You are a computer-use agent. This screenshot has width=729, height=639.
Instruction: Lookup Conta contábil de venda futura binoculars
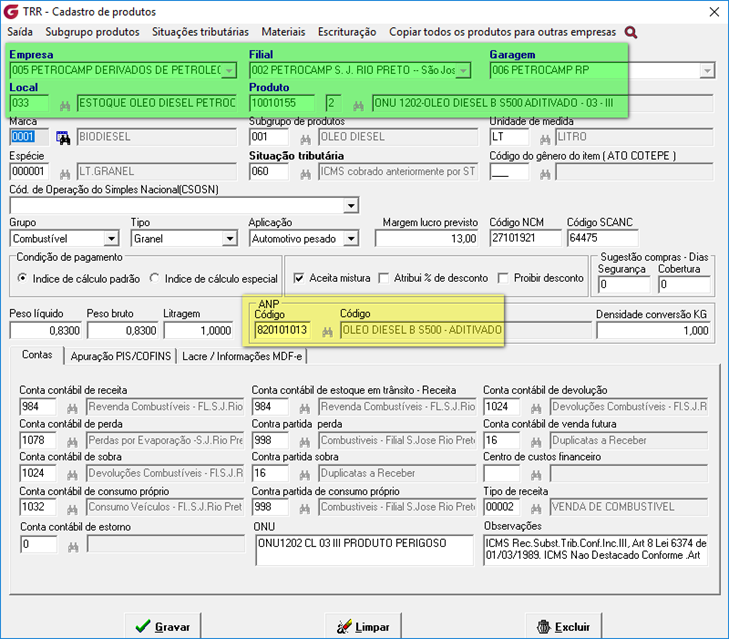536,442
